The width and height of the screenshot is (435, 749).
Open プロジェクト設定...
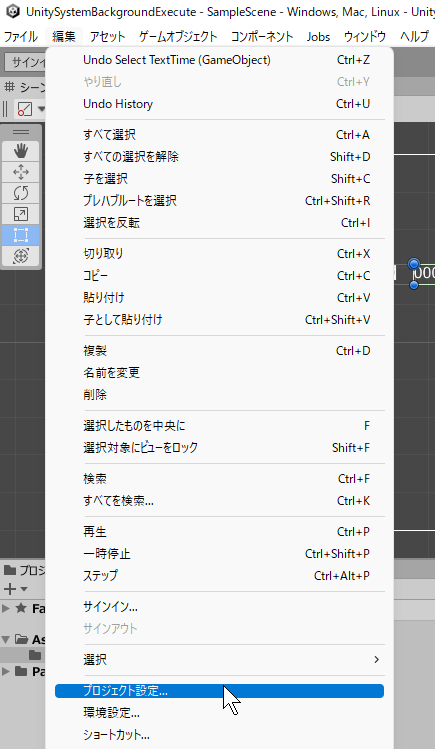click(220, 691)
